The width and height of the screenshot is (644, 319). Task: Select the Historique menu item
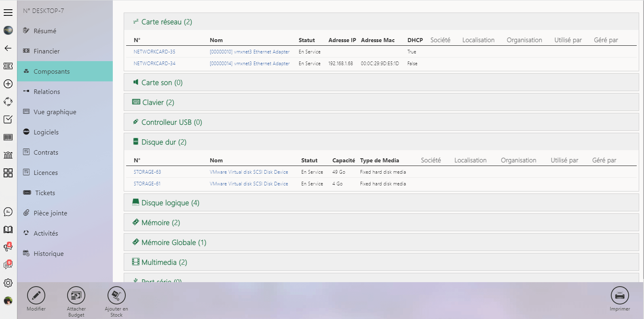(49, 254)
